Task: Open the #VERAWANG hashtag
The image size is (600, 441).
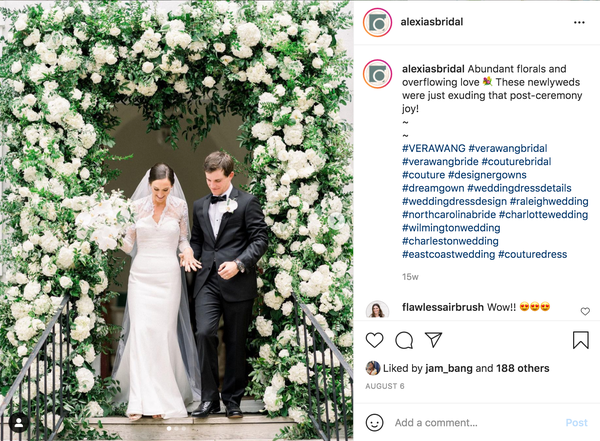Action: 434,148
